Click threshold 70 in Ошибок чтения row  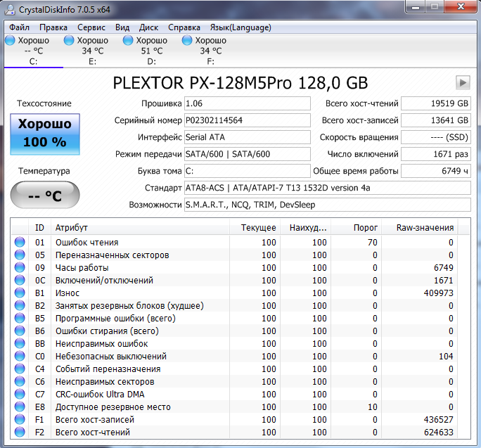tap(373, 243)
